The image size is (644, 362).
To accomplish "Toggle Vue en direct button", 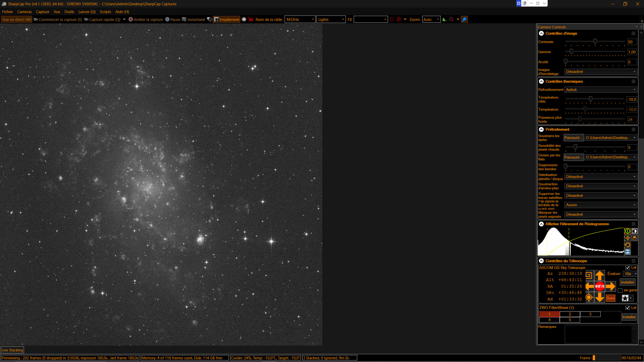I will (17, 19).
